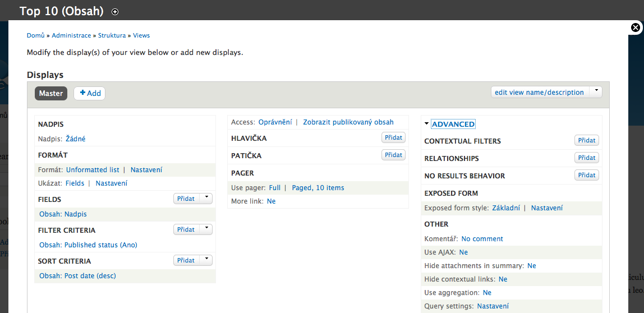Image resolution: width=644 pixels, height=313 pixels.
Task: Edit the Obsah: Published status (Ano) filter
Action: pos(88,245)
